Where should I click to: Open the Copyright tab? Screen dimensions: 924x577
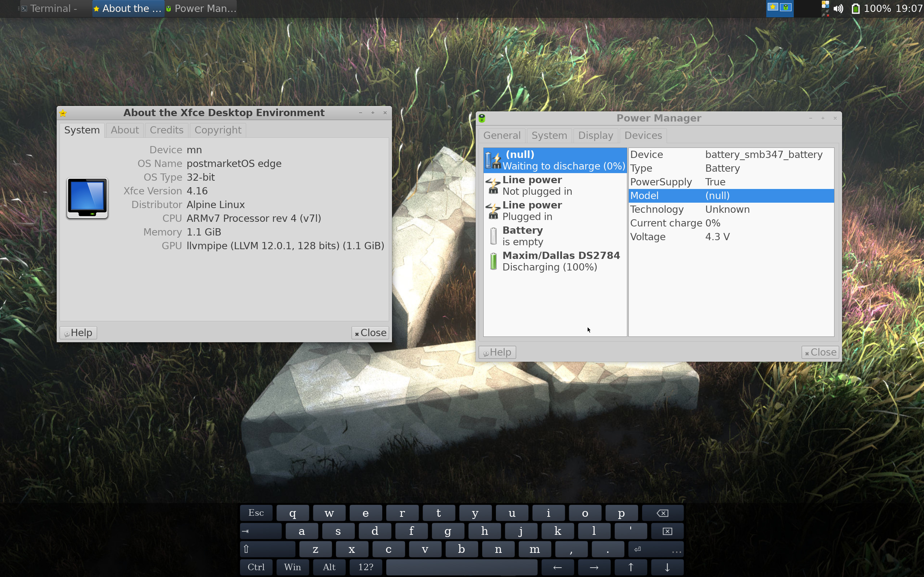218,130
